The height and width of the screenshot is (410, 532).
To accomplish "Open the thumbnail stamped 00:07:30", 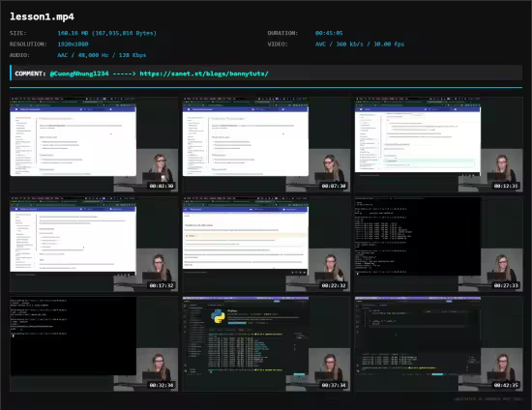I will (x=266, y=145).
